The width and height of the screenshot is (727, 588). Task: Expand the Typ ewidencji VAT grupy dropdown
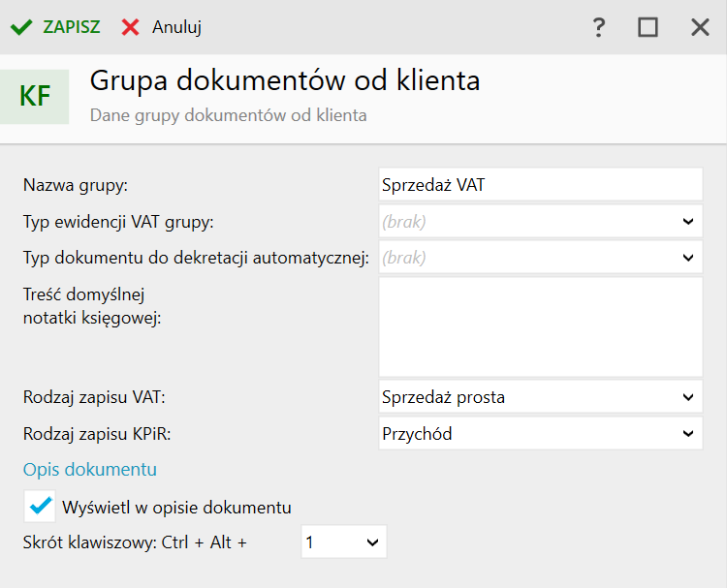pos(687,221)
